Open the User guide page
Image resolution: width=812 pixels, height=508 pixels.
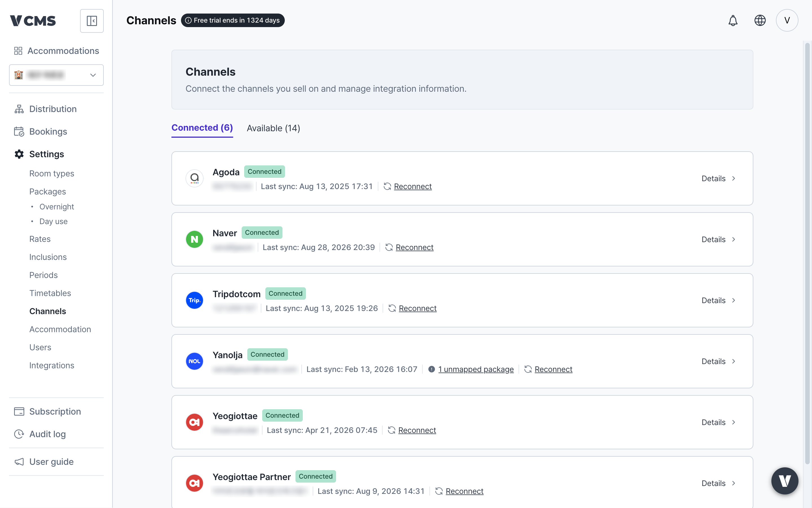[51, 462]
